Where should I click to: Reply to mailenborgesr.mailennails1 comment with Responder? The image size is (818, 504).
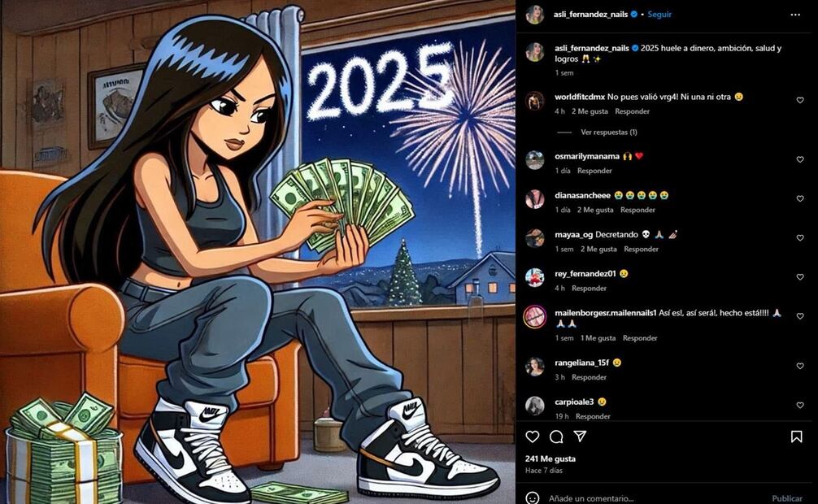point(640,338)
